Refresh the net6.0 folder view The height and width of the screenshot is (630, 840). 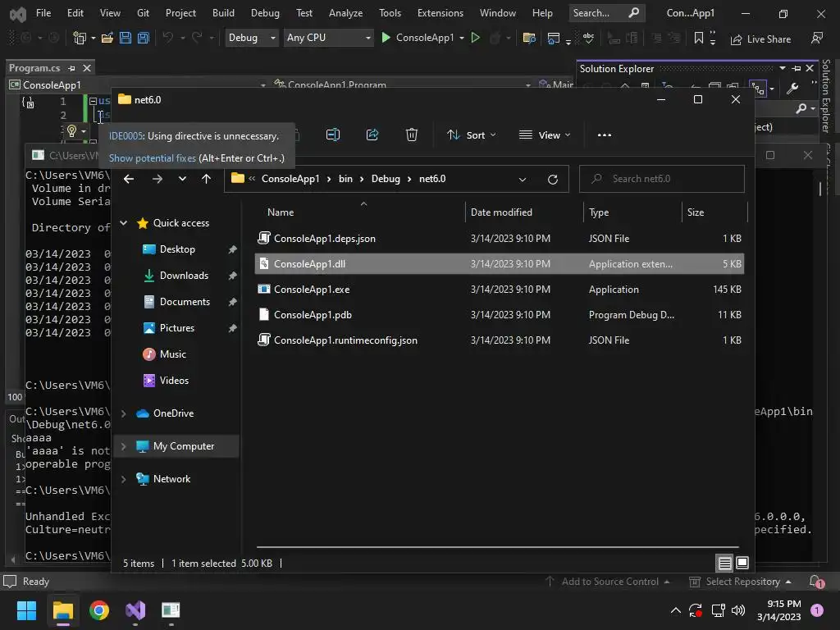tap(553, 180)
